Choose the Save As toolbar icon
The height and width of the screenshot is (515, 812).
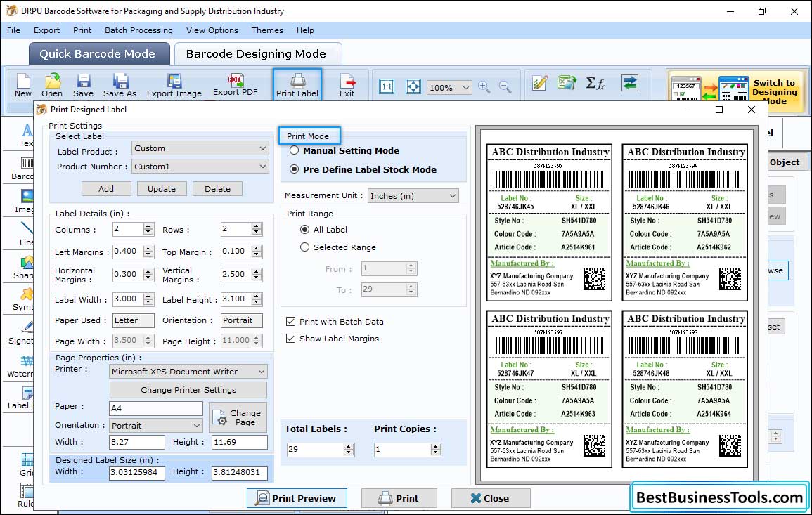pos(120,86)
